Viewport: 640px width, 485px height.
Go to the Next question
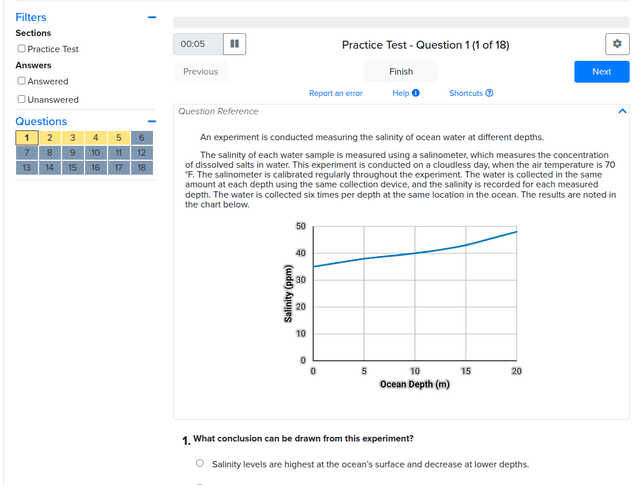click(601, 72)
